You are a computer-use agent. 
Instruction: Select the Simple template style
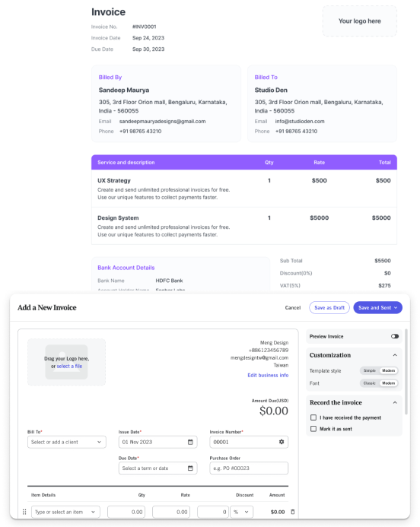tap(370, 370)
